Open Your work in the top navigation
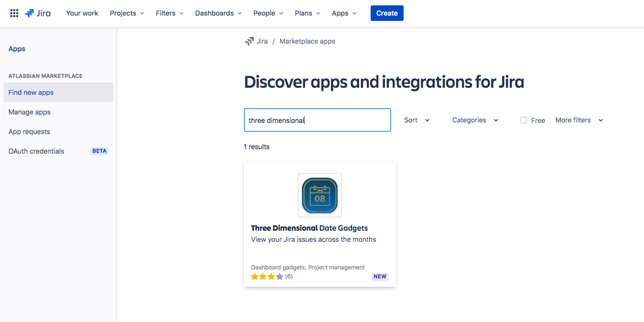Viewport: 644px width, 322px height. (82, 13)
